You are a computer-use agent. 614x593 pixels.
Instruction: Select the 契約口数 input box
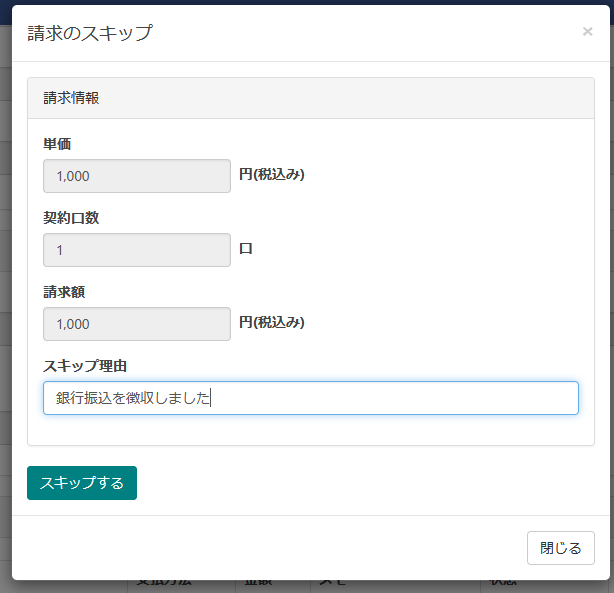coord(137,250)
